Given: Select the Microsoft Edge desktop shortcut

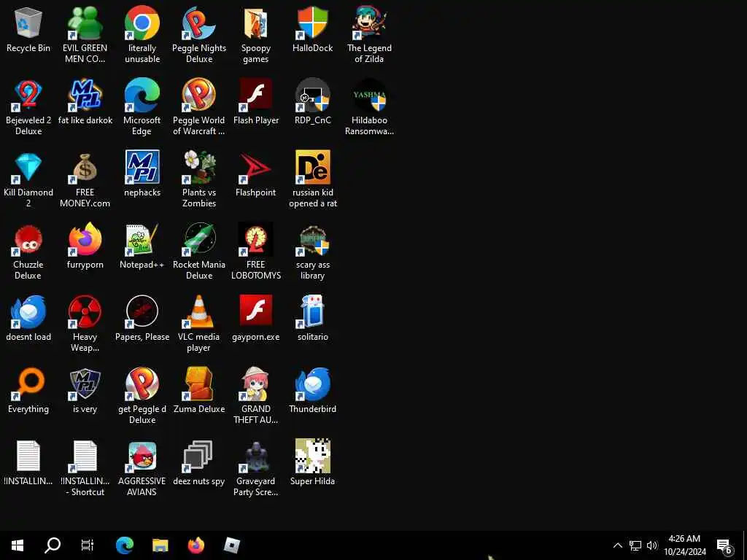Looking at the screenshot, I should pyautogui.click(x=142, y=96).
